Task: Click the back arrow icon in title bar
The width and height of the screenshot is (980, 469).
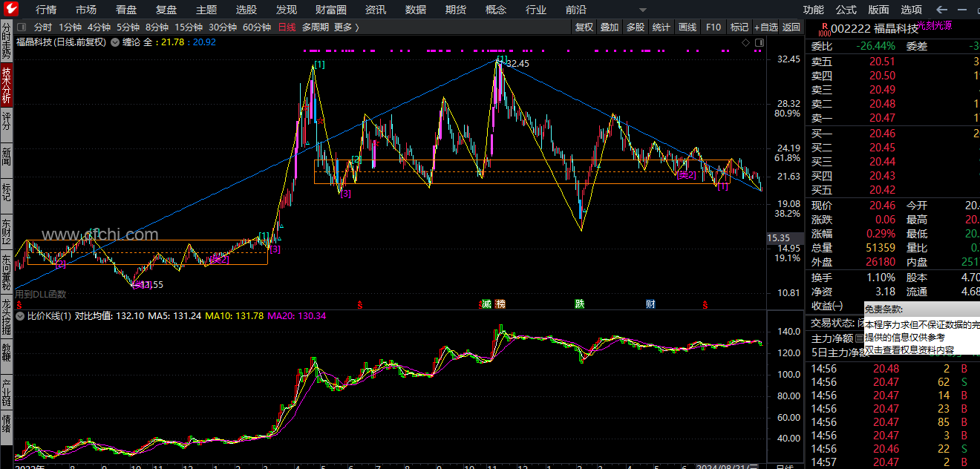Action: tap(942, 10)
